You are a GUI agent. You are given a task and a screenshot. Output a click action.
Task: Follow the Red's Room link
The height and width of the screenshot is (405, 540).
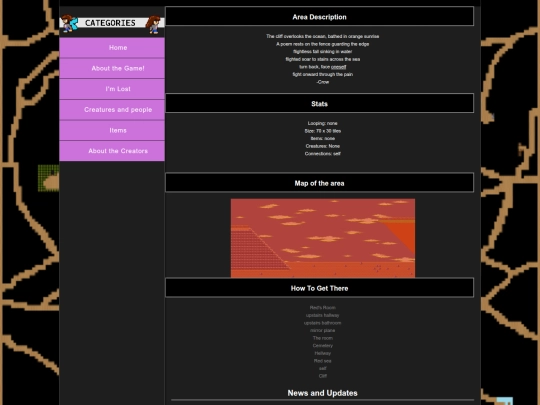[323, 308]
